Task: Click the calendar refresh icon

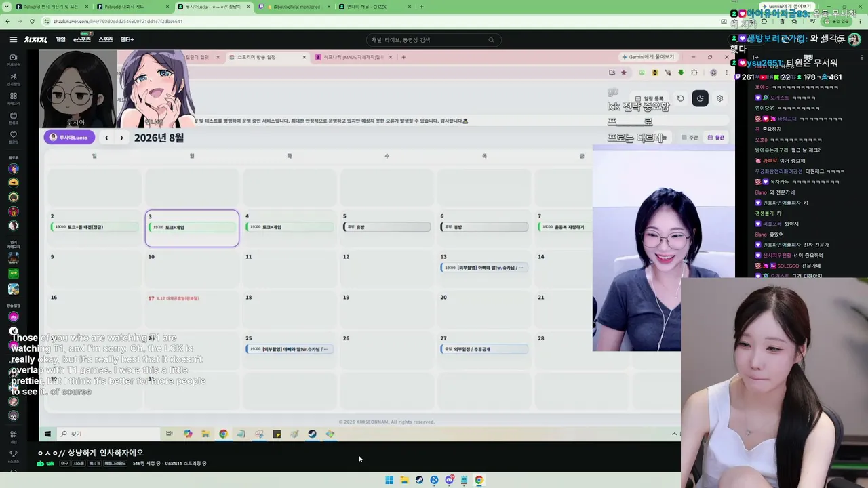Action: 681,98
